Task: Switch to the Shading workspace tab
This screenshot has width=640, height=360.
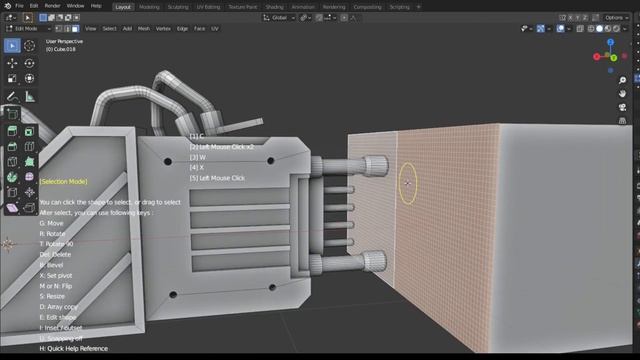Action: (274, 7)
